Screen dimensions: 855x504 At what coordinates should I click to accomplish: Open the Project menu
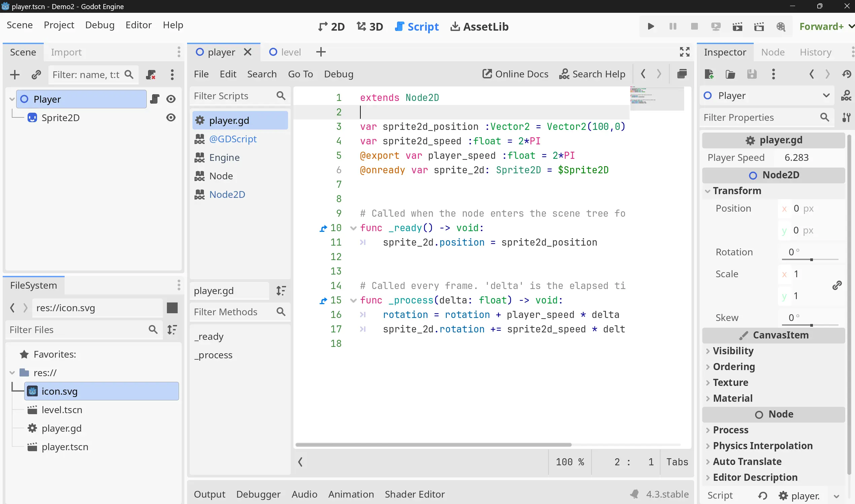(59, 25)
